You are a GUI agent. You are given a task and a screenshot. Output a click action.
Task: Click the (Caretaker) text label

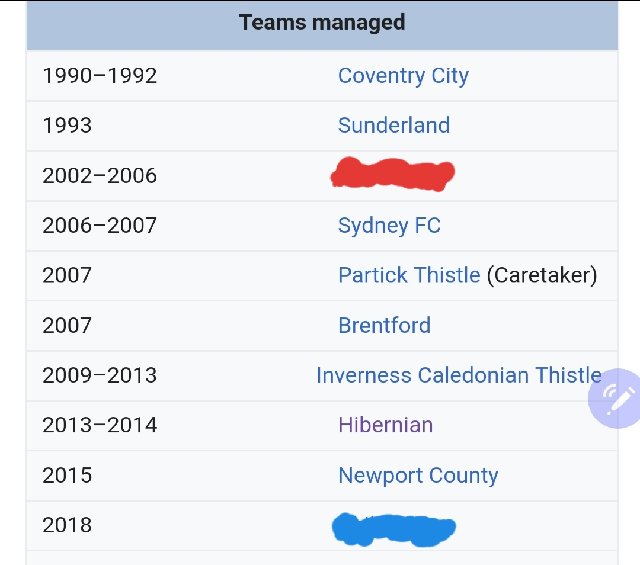point(542,276)
